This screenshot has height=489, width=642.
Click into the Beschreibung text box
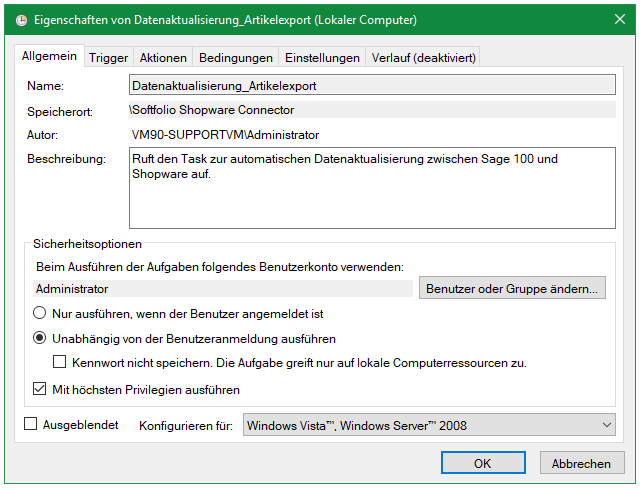tap(372, 188)
